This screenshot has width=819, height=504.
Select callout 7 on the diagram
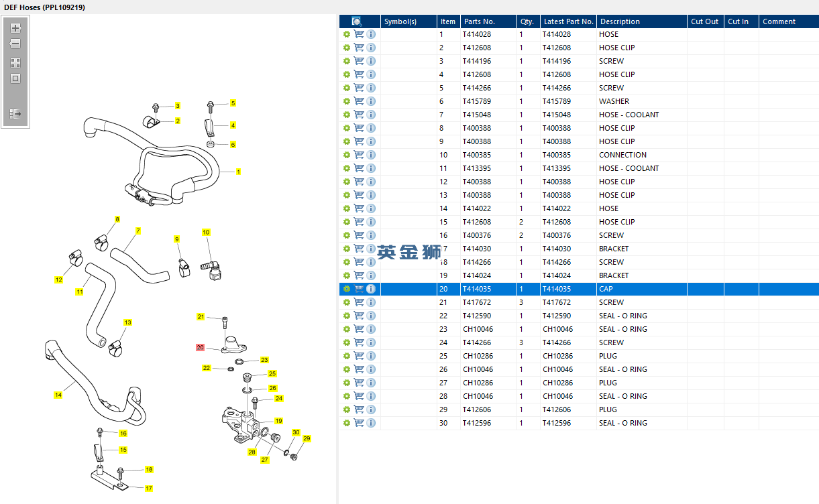click(x=138, y=231)
